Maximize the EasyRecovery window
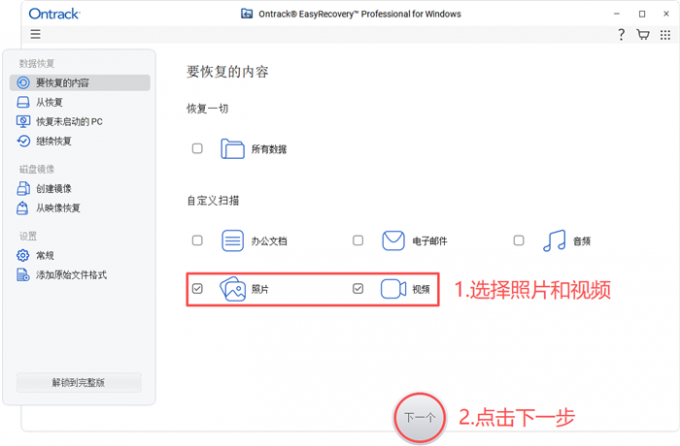 point(642,14)
